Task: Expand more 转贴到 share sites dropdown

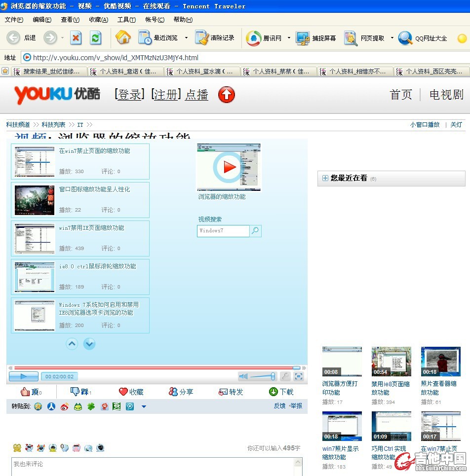Action: point(144,406)
